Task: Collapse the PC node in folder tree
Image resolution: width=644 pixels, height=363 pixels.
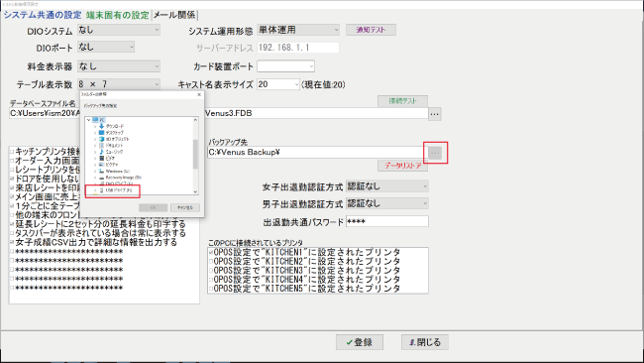Action: click(89, 120)
